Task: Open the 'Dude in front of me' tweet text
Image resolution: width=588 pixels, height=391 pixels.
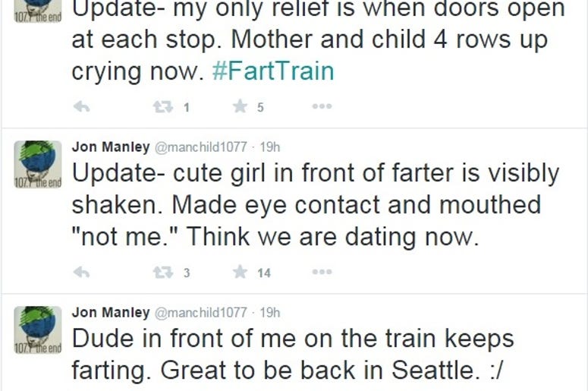Action: 293,355
